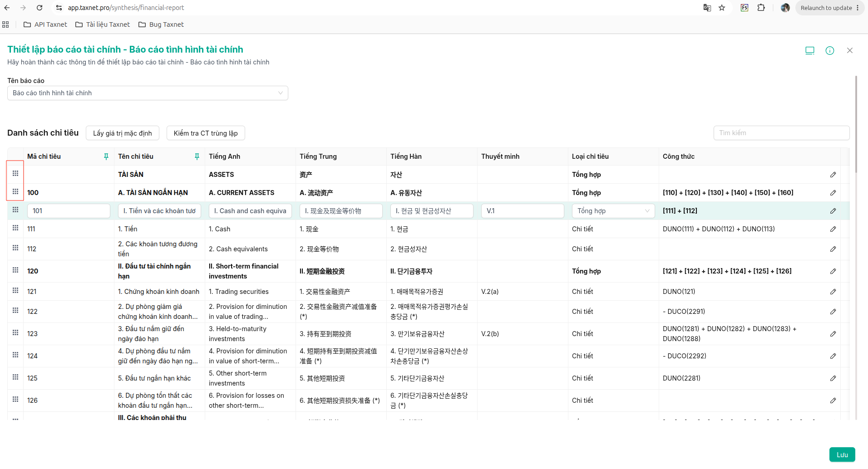The width and height of the screenshot is (868, 469).
Task: Click drag handle icon of row 120
Action: tap(15, 270)
